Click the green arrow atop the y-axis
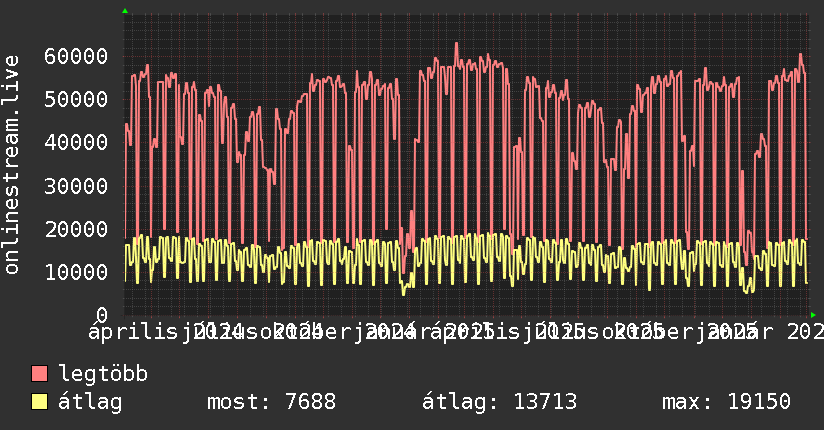 [124, 11]
